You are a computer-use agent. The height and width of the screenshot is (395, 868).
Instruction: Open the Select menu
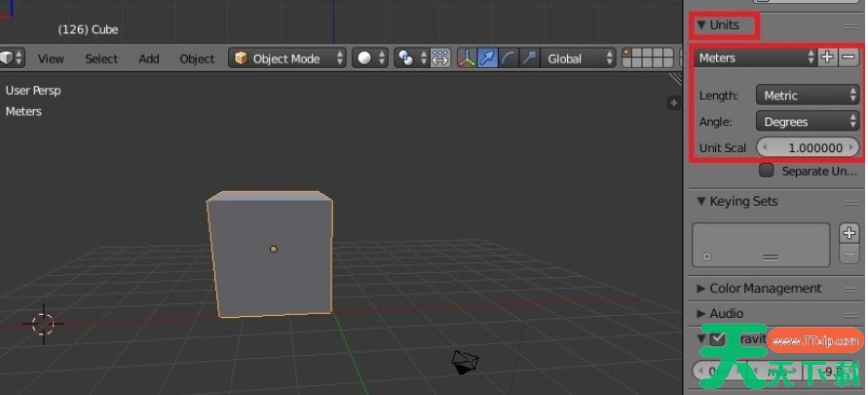pyautogui.click(x=101, y=59)
